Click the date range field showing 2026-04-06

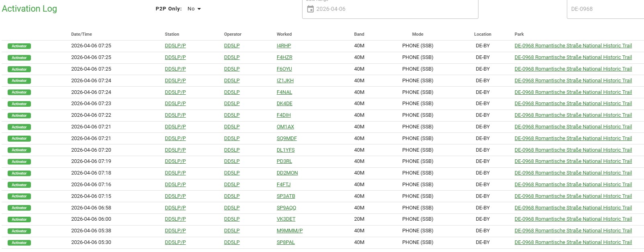[x=390, y=9]
